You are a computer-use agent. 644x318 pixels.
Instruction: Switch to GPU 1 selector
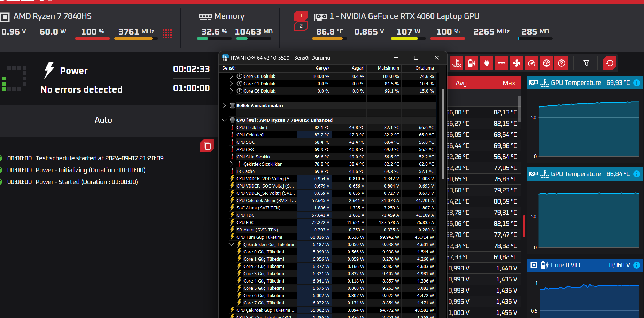pos(301,16)
